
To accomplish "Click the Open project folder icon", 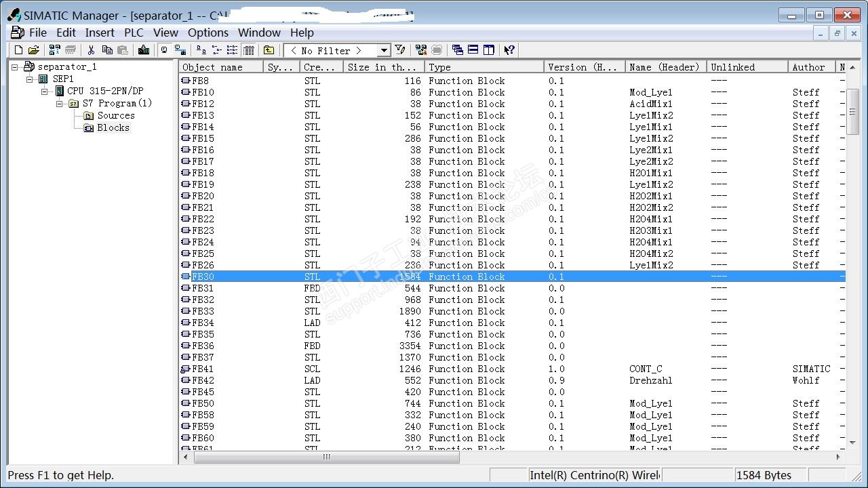I will [33, 50].
